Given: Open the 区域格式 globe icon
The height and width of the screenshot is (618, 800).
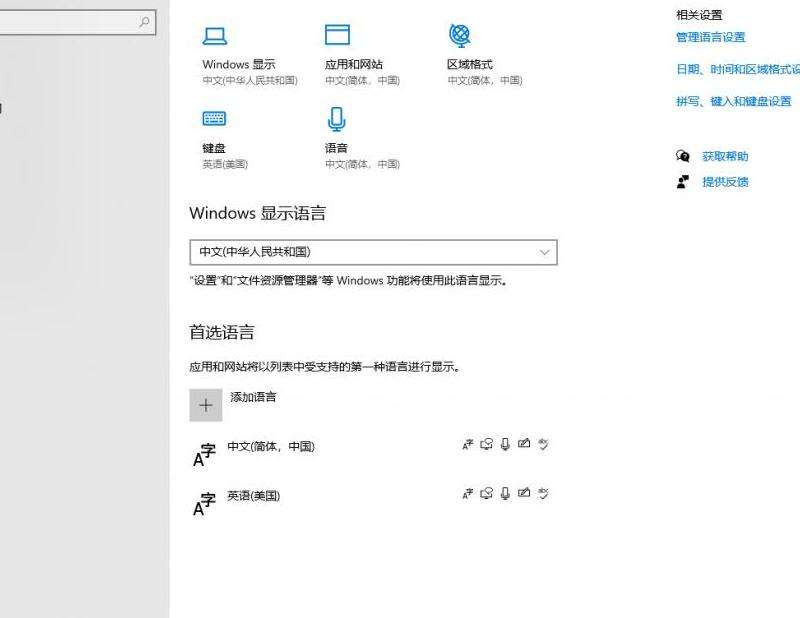Looking at the screenshot, I should click(460, 35).
